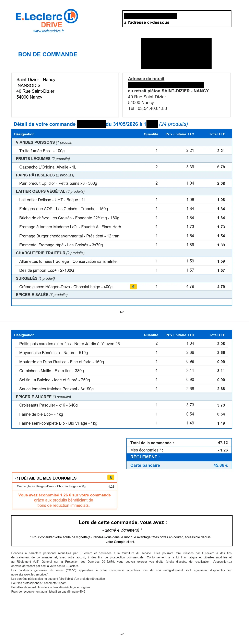
Task: Click the Total de la commande amount
Action: point(223,443)
